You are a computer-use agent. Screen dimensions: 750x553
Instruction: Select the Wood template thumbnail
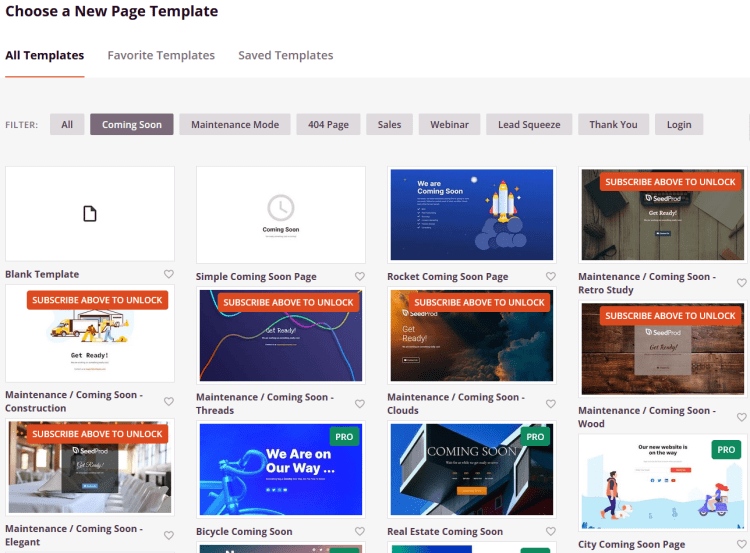(x=662, y=349)
